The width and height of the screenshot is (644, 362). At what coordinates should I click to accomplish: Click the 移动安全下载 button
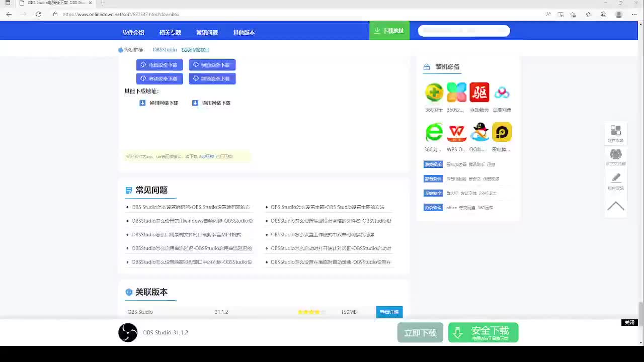tap(159, 78)
